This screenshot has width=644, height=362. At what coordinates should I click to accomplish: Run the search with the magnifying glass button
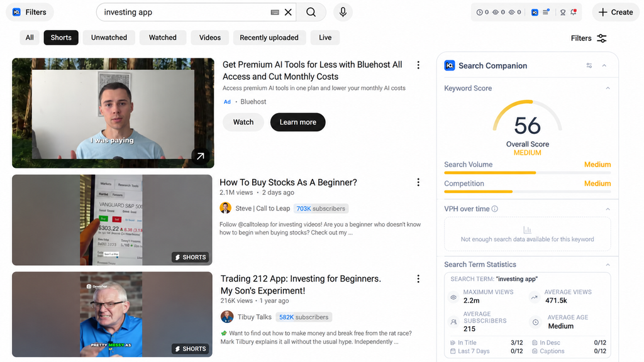[x=311, y=13]
